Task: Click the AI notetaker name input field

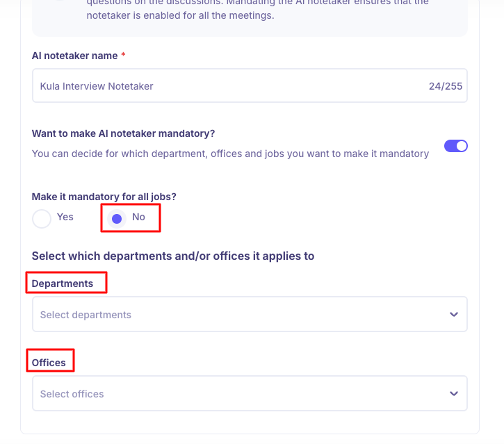Action: (x=229, y=86)
